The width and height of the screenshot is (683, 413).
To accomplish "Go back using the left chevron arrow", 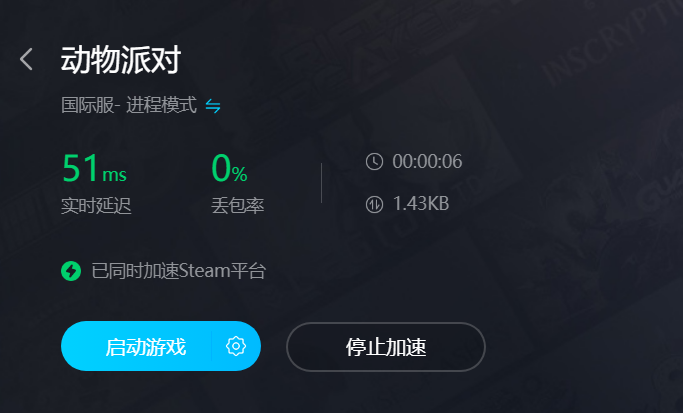I will [x=26, y=59].
